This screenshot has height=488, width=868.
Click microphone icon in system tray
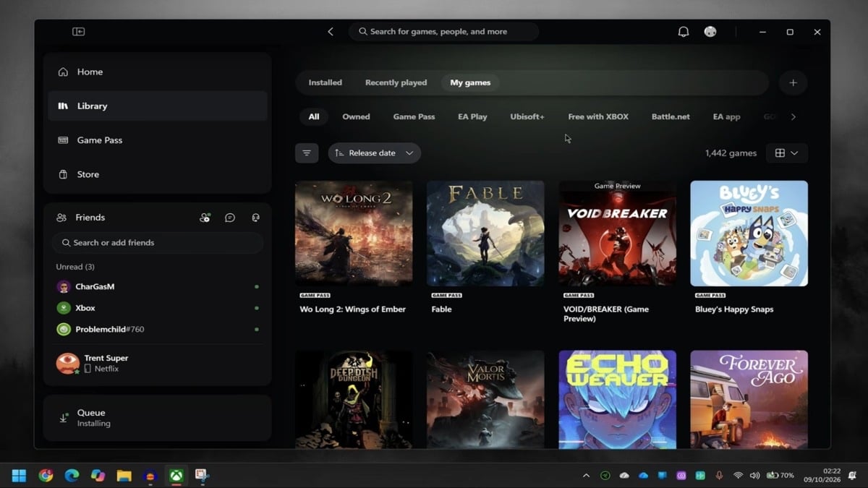719,476
